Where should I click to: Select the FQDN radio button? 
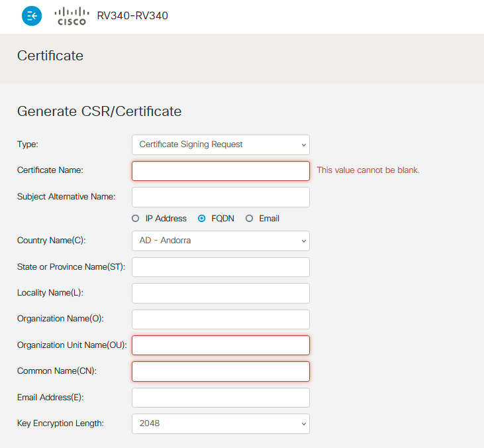pos(202,219)
